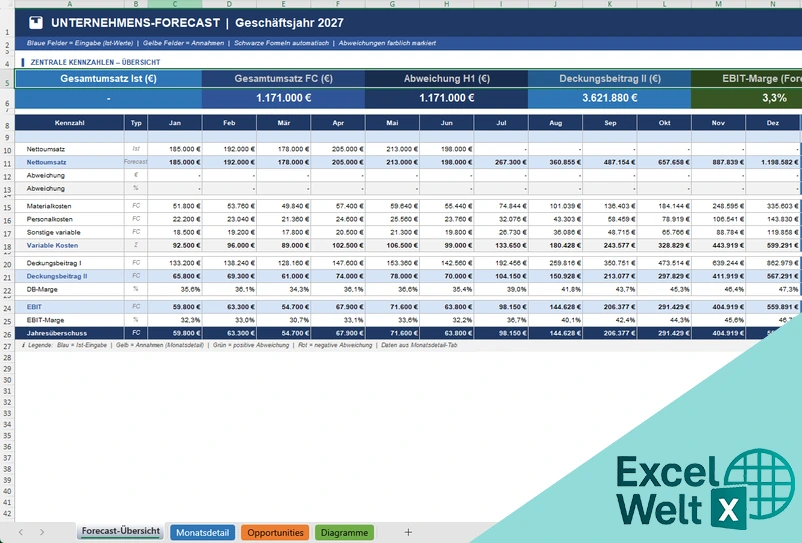
Task: Select Materialkosten Jan value 51.800 €
Action: [175, 206]
